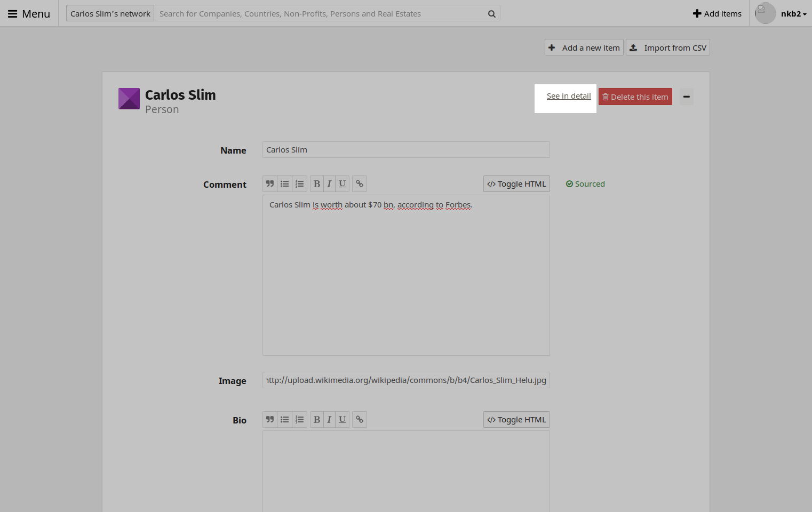The width and height of the screenshot is (812, 512).
Task: Toggle HTML for the Bio field
Action: (516, 420)
